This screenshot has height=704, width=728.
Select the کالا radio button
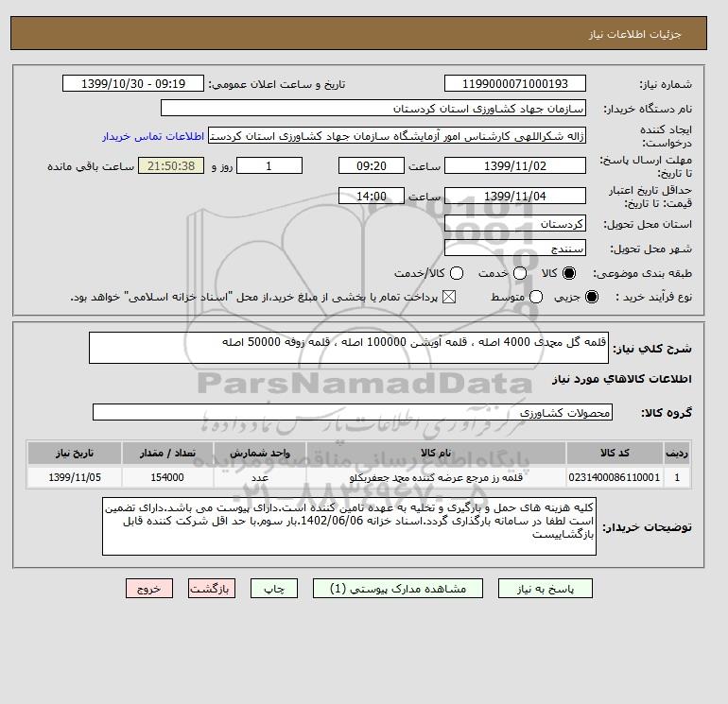(x=569, y=273)
